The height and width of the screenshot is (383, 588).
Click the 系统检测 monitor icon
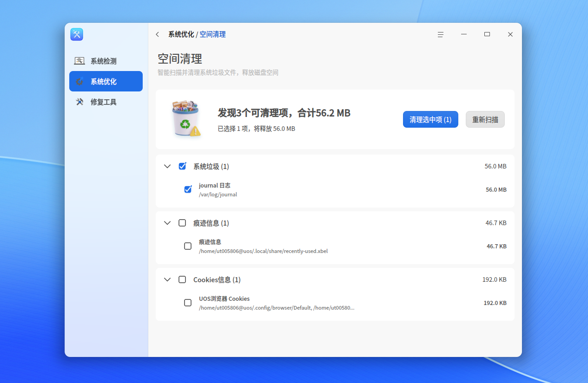[x=79, y=61]
